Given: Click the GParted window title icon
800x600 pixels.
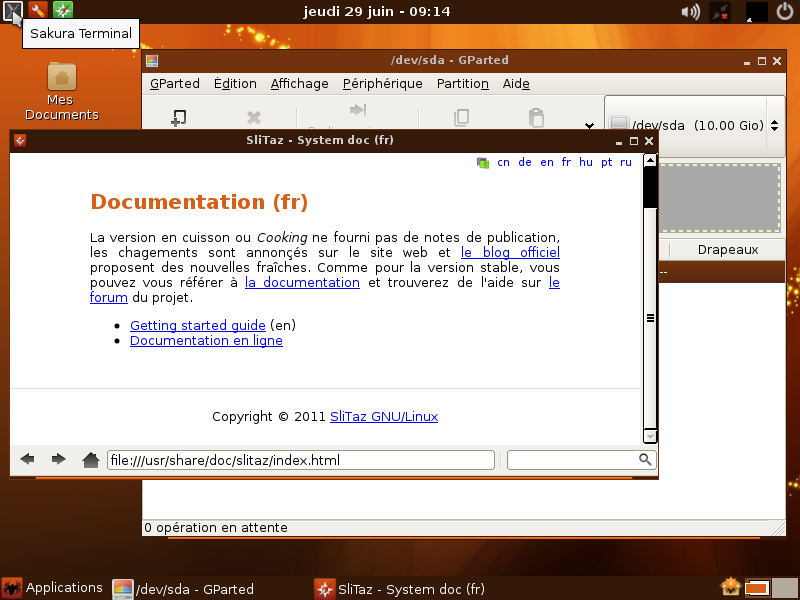Looking at the screenshot, I should [152, 61].
